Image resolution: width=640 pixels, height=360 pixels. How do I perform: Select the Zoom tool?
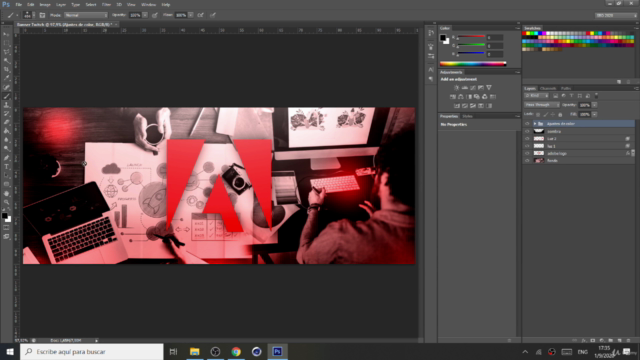pos(7,202)
